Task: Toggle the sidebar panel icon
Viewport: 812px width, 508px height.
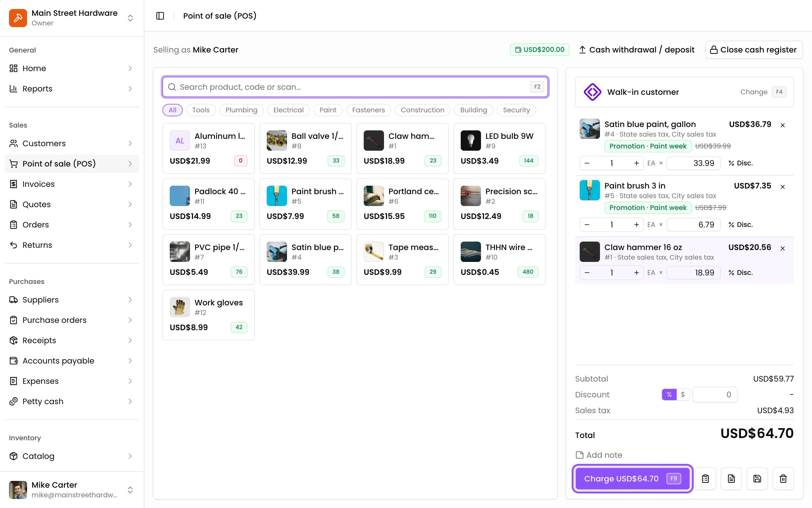Action: (x=160, y=16)
